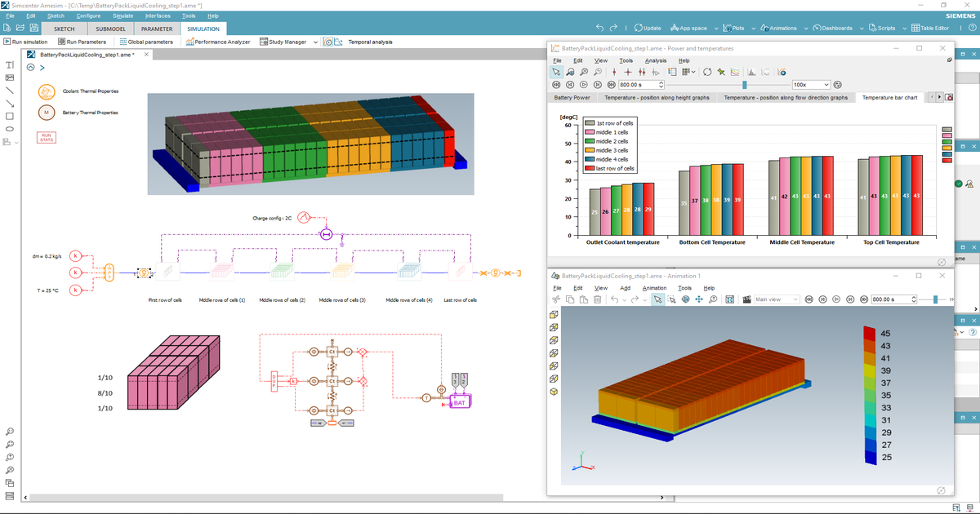Switch to the PARAMETER mode tab
Screen dimensions: 980x514
pyautogui.click(x=157, y=29)
